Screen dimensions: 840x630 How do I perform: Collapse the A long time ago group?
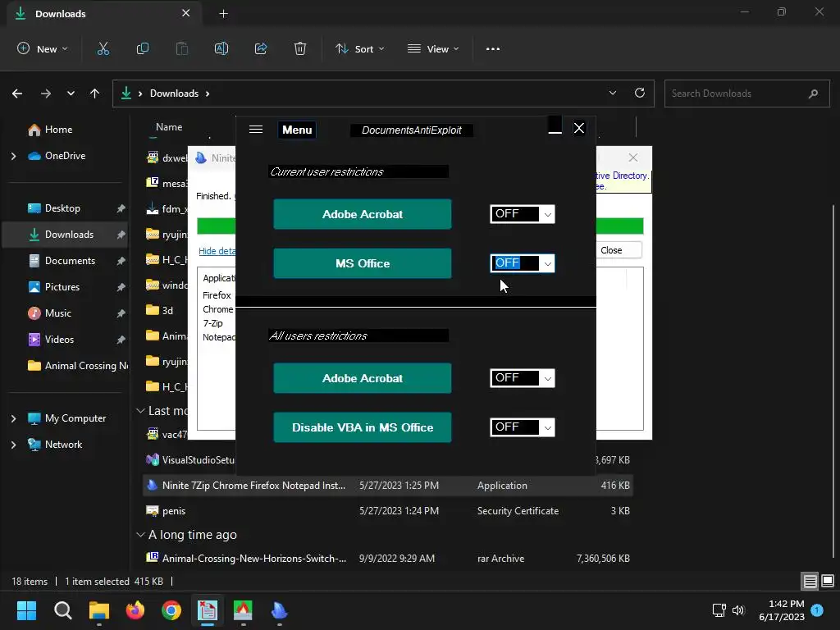(x=140, y=535)
